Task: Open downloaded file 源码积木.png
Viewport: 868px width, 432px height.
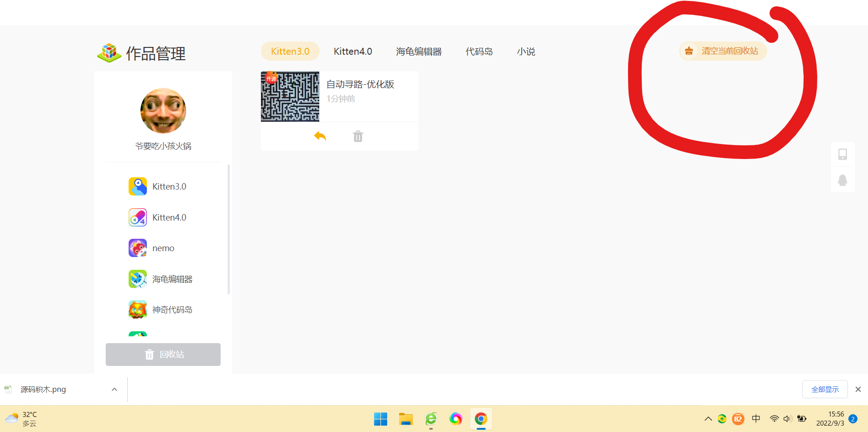Action: coord(43,389)
